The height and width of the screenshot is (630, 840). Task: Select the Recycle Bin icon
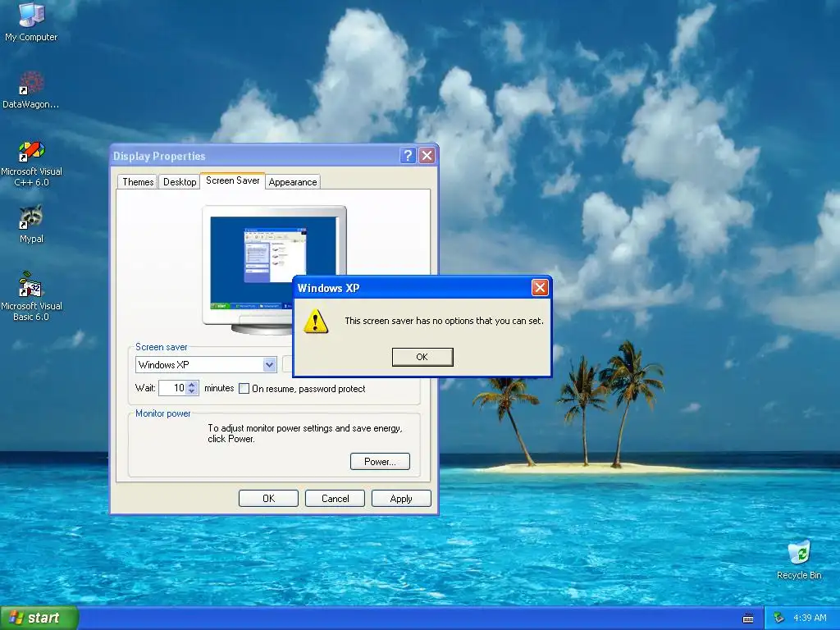pyautogui.click(x=799, y=559)
